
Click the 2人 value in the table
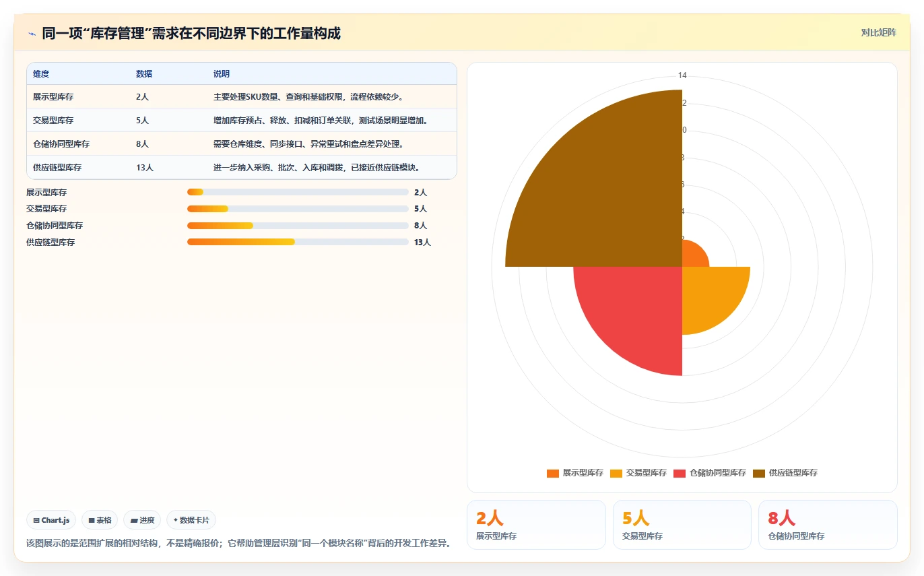(142, 97)
